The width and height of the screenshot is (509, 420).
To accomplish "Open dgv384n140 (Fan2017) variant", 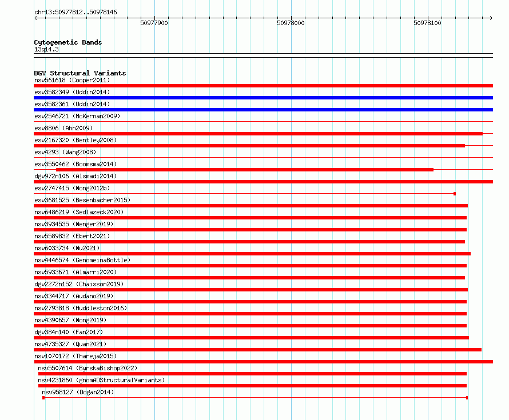I will (x=69, y=332).
